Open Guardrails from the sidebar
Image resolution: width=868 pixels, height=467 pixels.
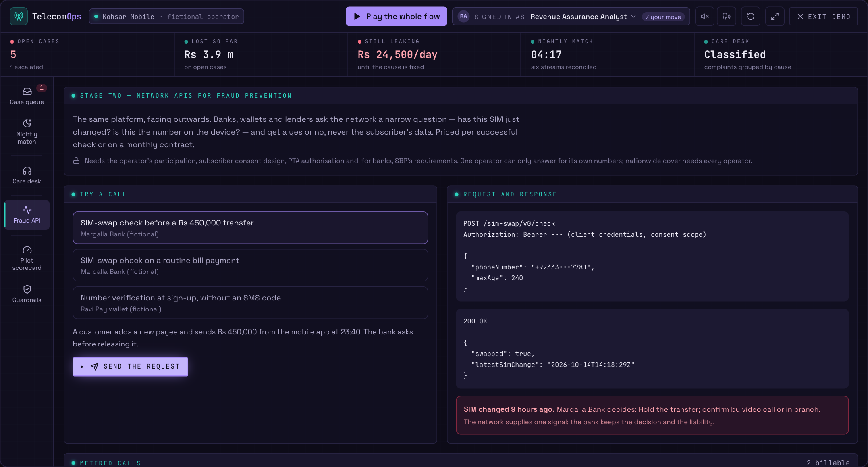(27, 294)
